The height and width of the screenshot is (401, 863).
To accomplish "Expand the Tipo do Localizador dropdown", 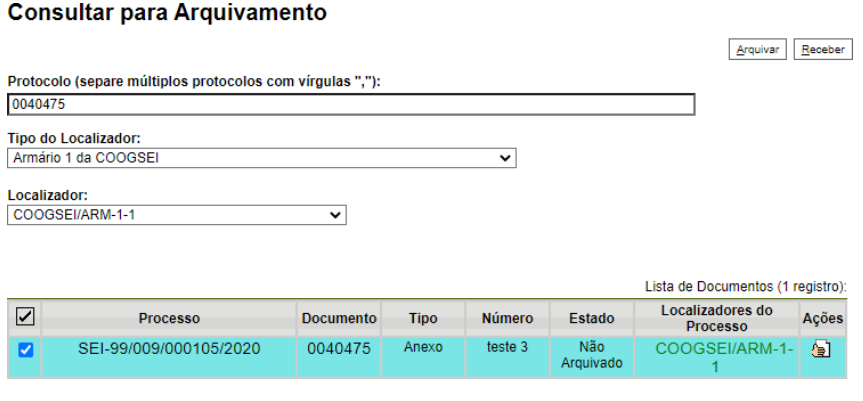I will [x=261, y=158].
